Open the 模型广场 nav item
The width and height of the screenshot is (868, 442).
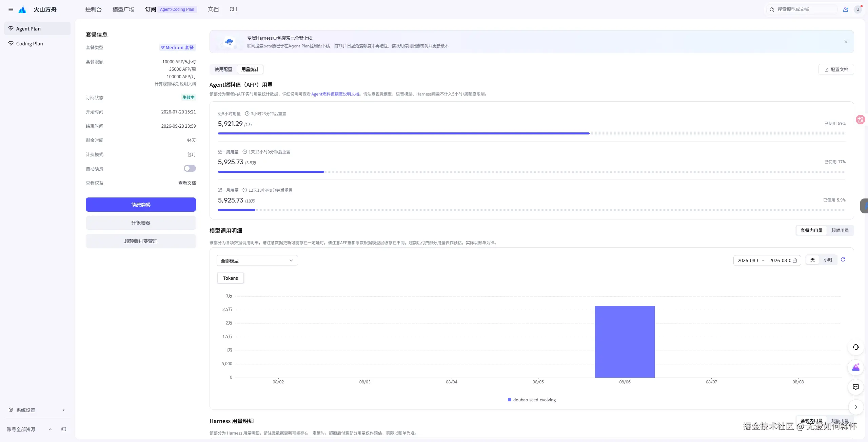tap(123, 9)
